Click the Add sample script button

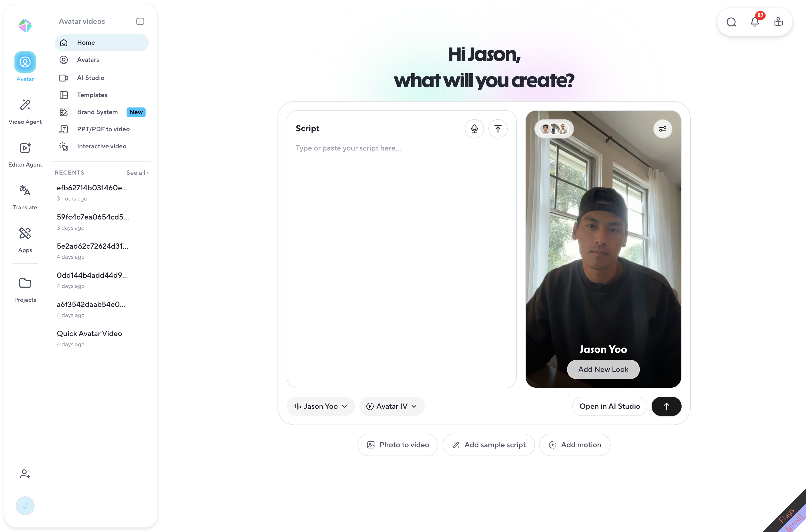coord(488,445)
